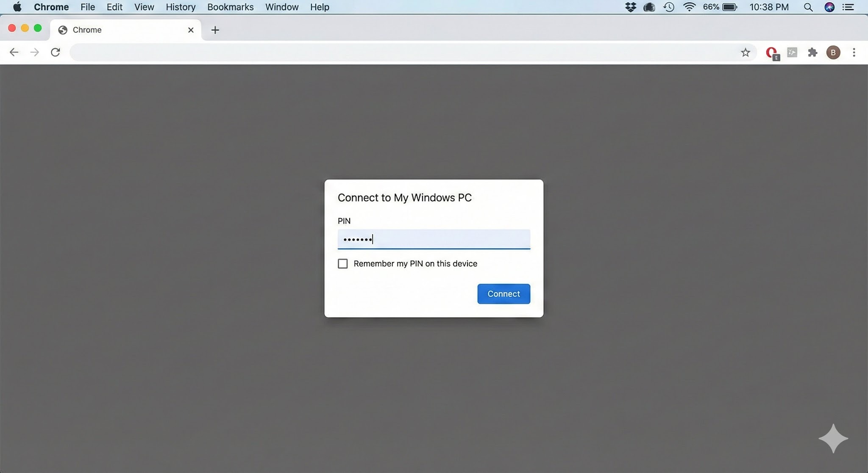The height and width of the screenshot is (473, 868).
Task: Open the Wi-Fi status menu
Action: coord(689,7)
